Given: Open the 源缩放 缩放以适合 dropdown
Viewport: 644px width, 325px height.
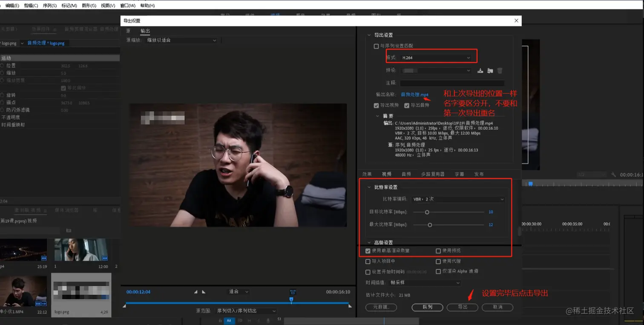Looking at the screenshot, I should pyautogui.click(x=181, y=40).
